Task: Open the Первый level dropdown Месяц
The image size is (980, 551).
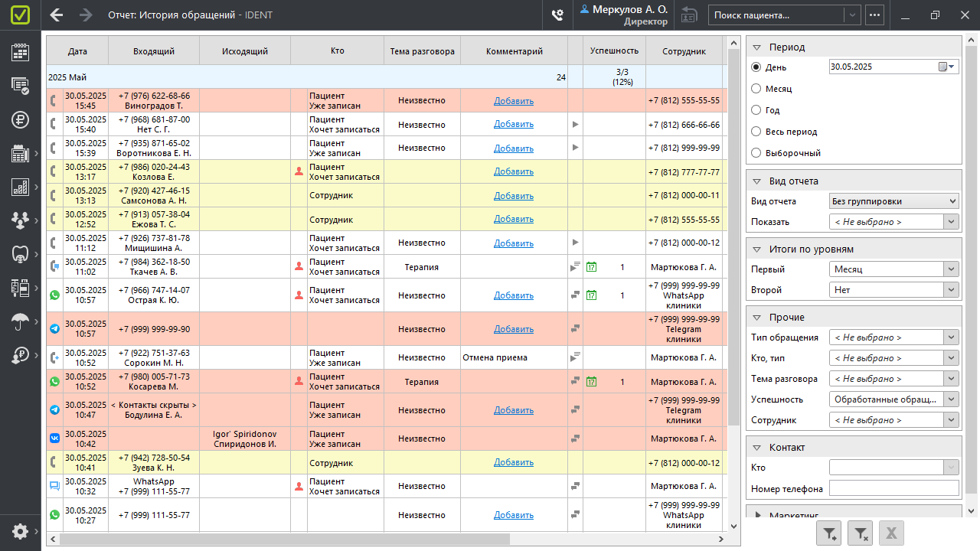Action: 893,269
